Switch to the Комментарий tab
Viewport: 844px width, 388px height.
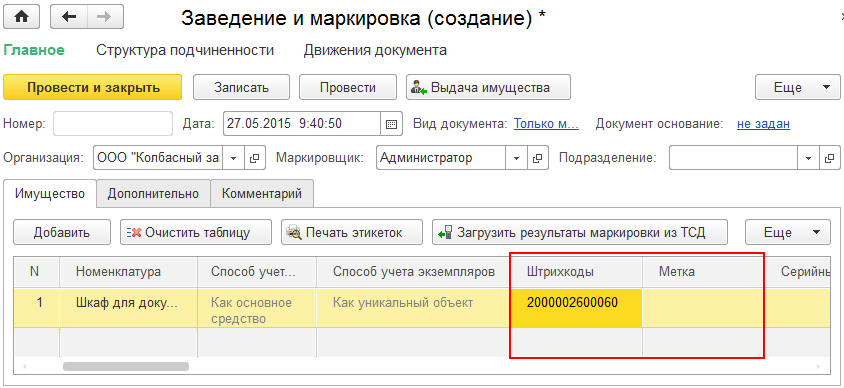coord(262,194)
